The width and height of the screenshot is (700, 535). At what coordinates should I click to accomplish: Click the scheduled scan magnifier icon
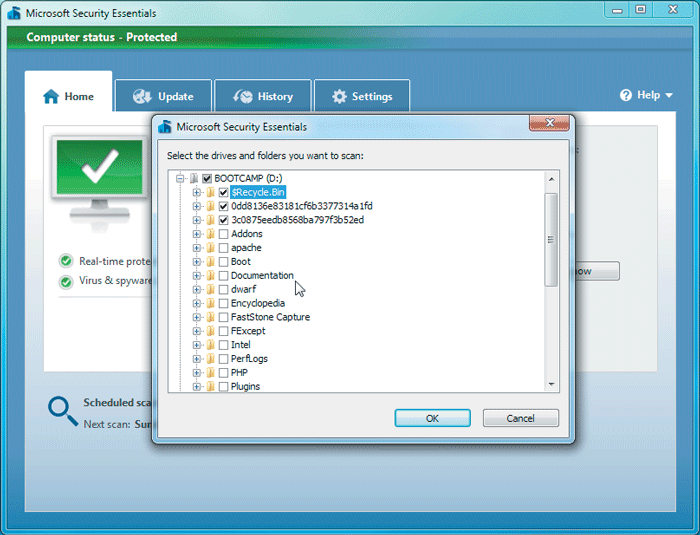[x=63, y=411]
